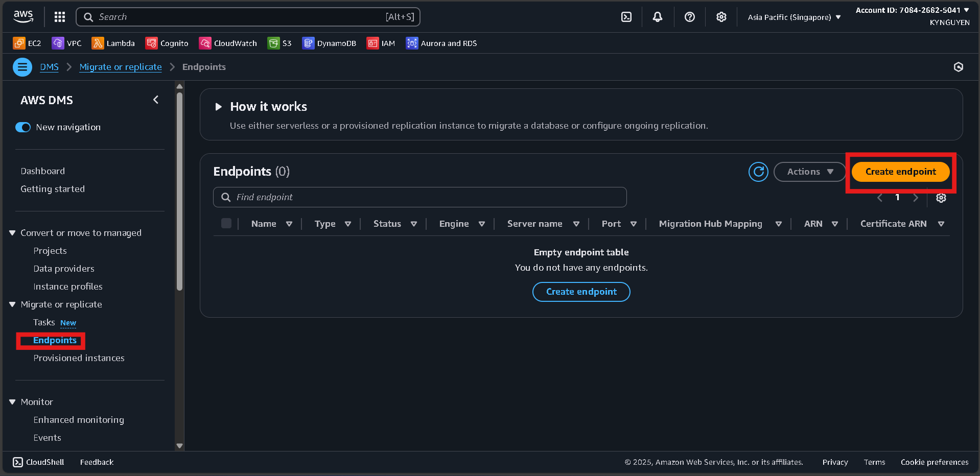Screen dimensions: 980x476
Task: Click the Create endpoint button
Action: pyautogui.click(x=900, y=172)
